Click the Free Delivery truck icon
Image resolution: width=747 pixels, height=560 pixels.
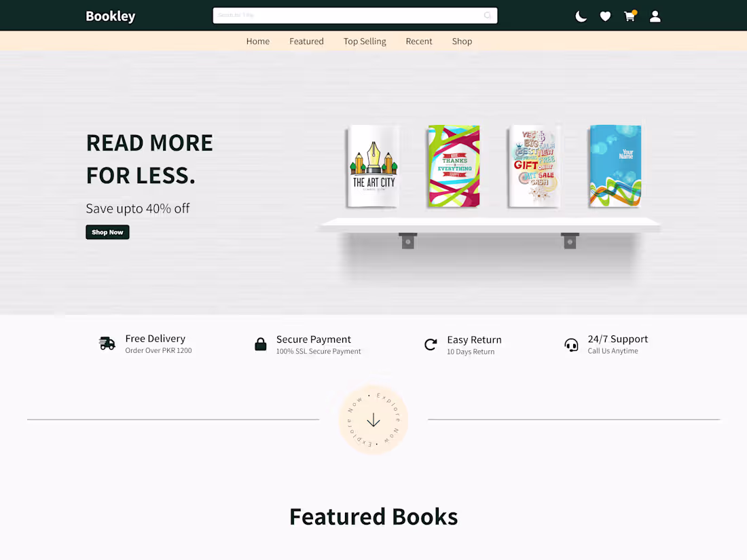click(107, 343)
